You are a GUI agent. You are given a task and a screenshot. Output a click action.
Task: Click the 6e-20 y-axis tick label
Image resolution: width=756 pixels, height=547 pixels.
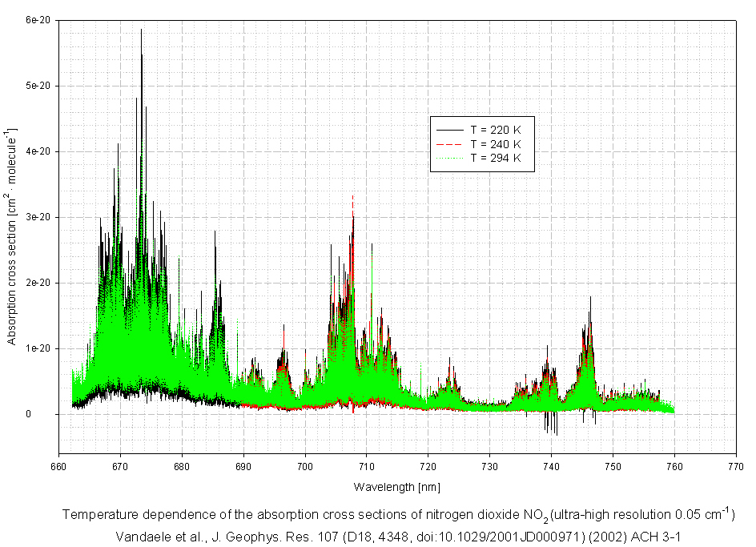pyautogui.click(x=38, y=20)
